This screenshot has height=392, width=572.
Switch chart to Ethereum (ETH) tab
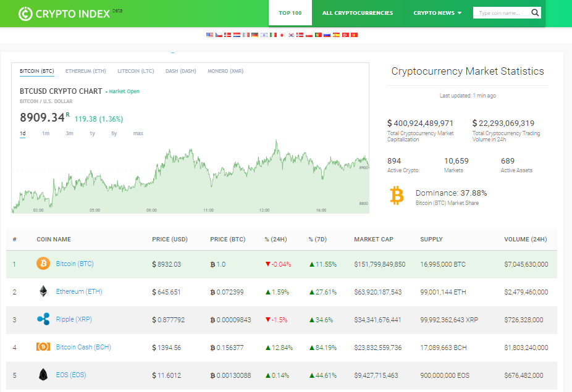(x=86, y=71)
